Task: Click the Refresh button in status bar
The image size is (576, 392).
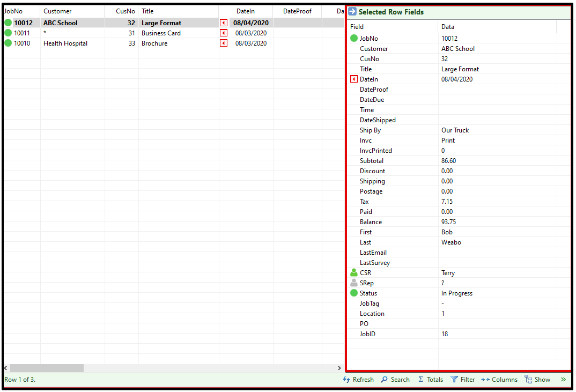Action: (x=358, y=380)
